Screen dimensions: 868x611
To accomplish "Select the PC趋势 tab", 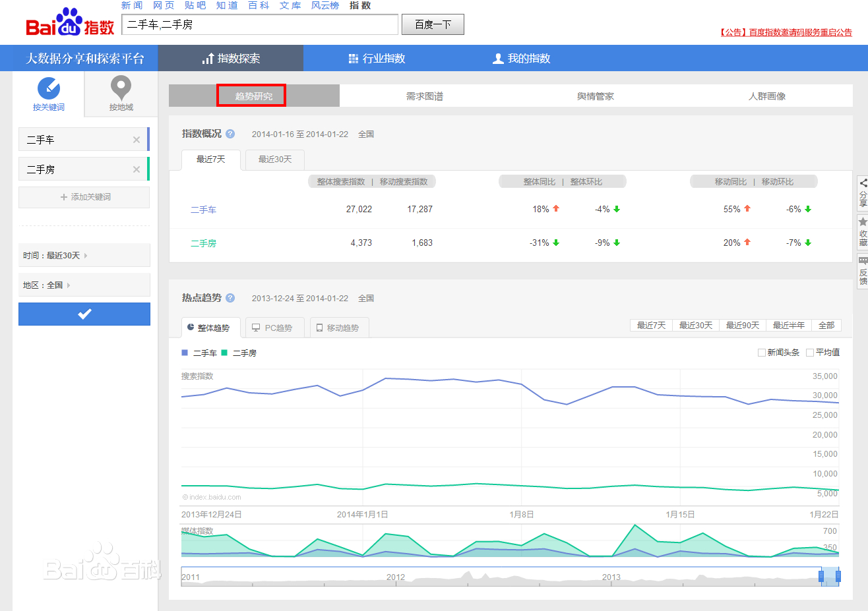I will (275, 328).
